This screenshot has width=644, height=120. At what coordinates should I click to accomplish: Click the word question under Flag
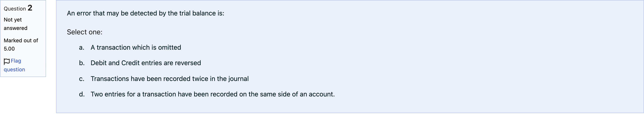14,69
